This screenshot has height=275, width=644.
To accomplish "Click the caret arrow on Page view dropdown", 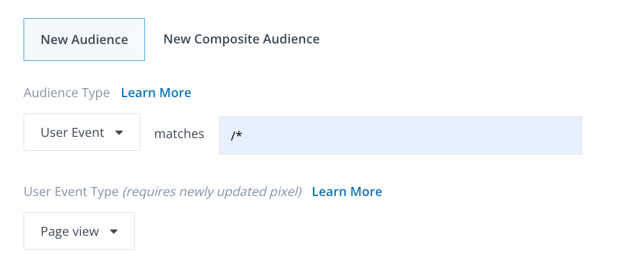I will click(114, 232).
